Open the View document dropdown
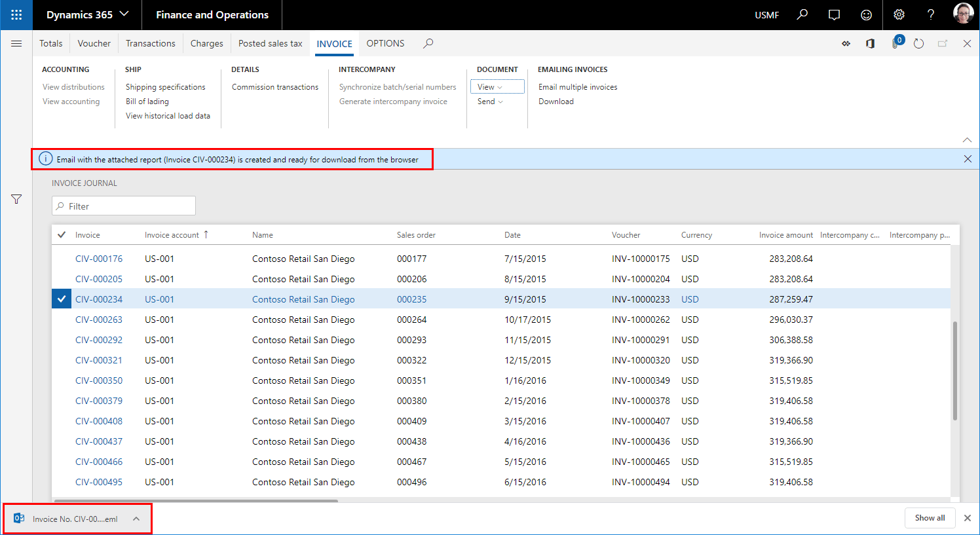The height and width of the screenshot is (535, 980). pos(497,86)
